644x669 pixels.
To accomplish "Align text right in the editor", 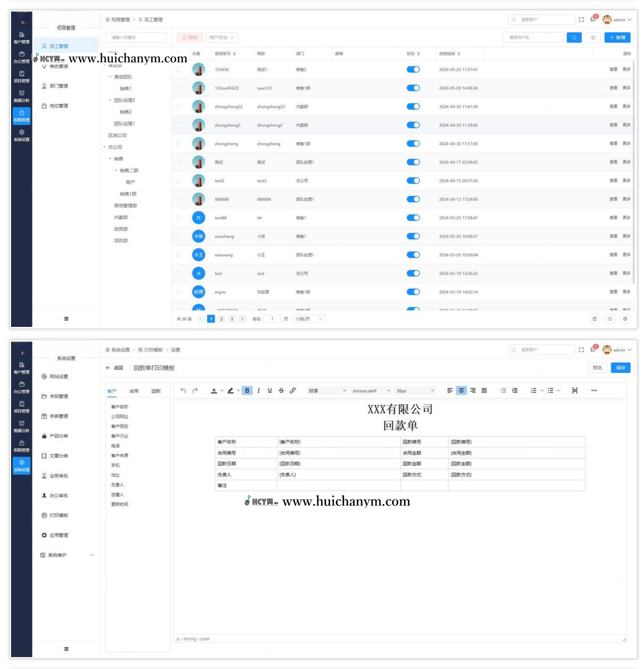I will pyautogui.click(x=473, y=390).
